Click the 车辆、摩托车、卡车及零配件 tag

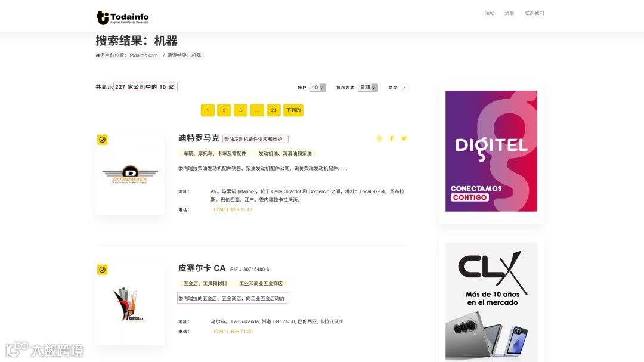215,154
